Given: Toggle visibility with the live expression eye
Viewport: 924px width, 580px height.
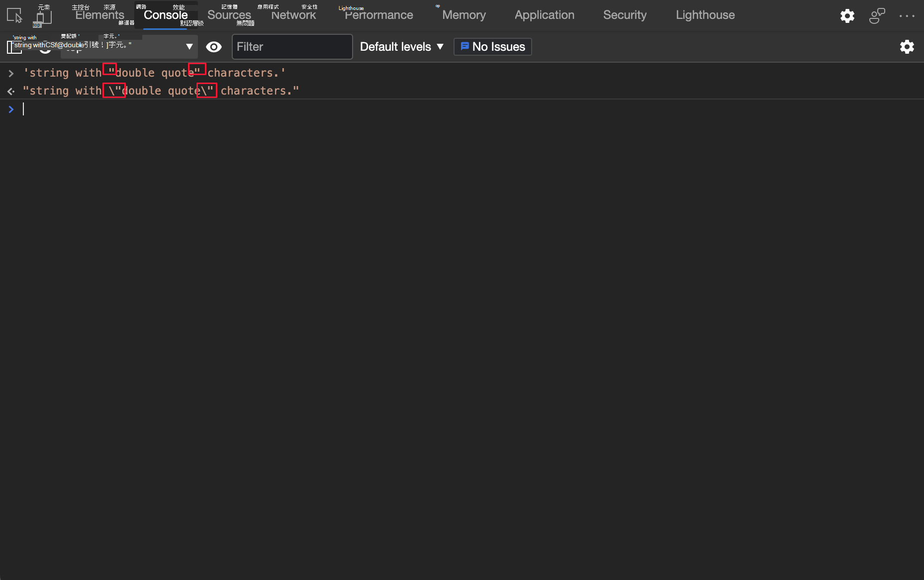Looking at the screenshot, I should [214, 47].
